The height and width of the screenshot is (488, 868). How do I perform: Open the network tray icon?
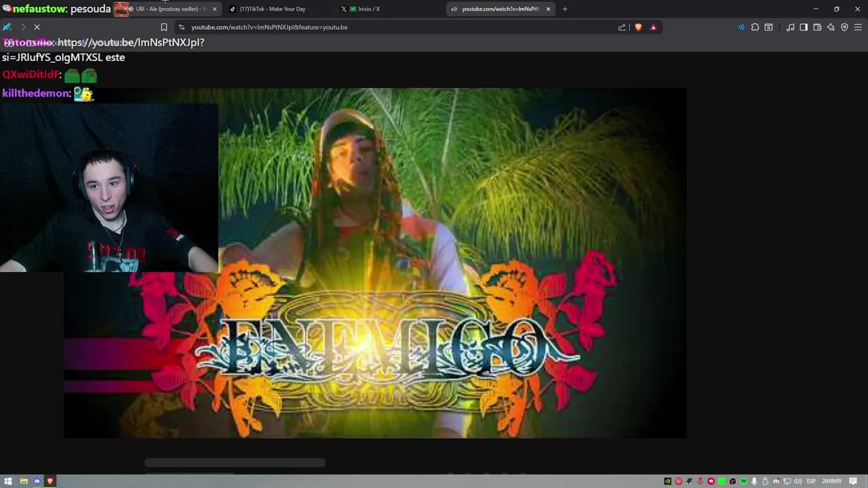787,481
